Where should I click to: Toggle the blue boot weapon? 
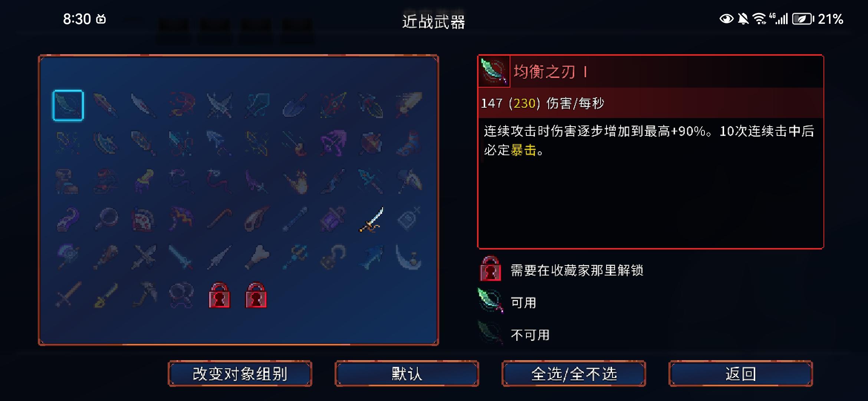(x=409, y=143)
